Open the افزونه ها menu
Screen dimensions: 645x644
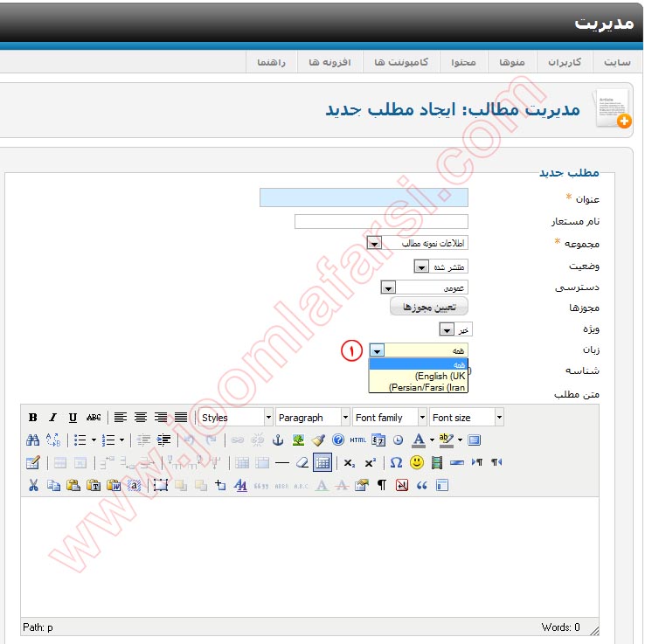point(329,62)
